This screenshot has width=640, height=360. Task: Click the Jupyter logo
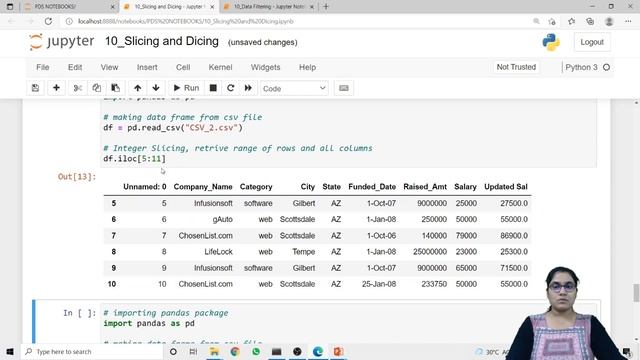[x=62, y=42]
